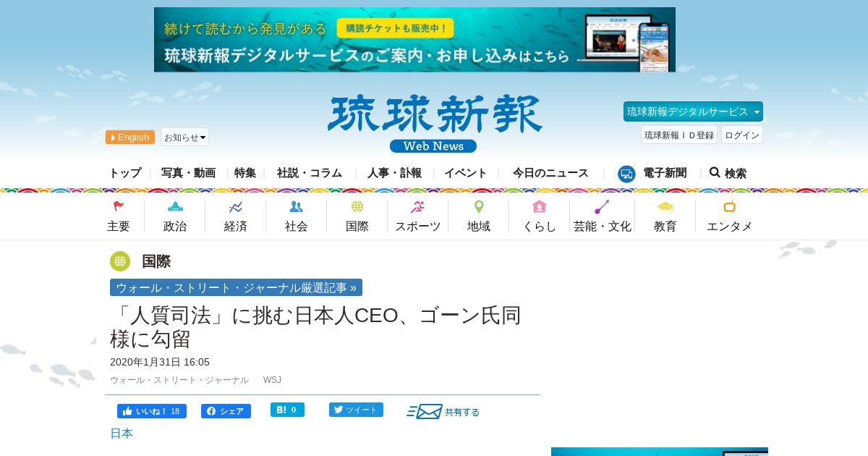Open the 写真・動画 menu item
The image size is (868, 456).
[188, 173]
